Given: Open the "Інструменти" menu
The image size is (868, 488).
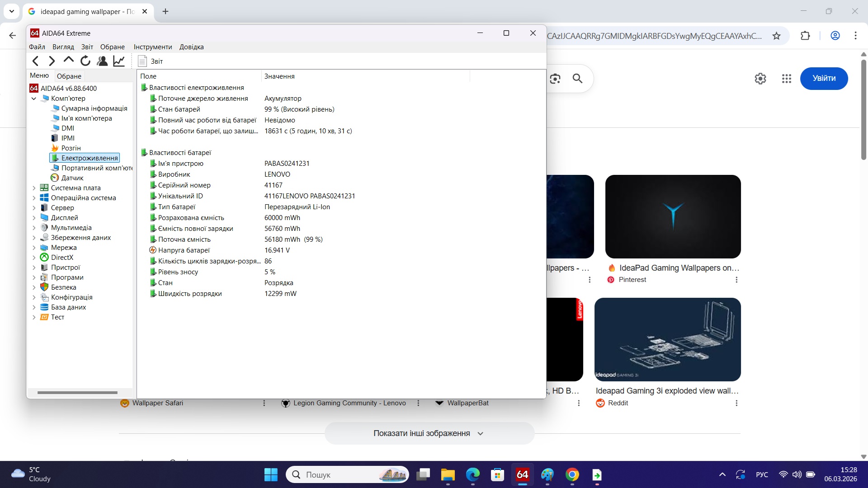Looking at the screenshot, I should point(152,47).
